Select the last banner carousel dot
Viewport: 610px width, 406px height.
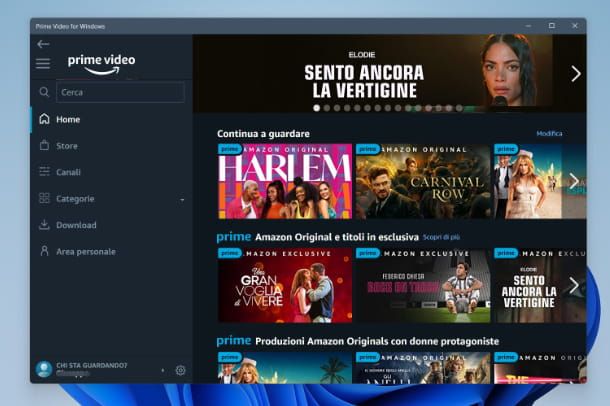coord(459,108)
